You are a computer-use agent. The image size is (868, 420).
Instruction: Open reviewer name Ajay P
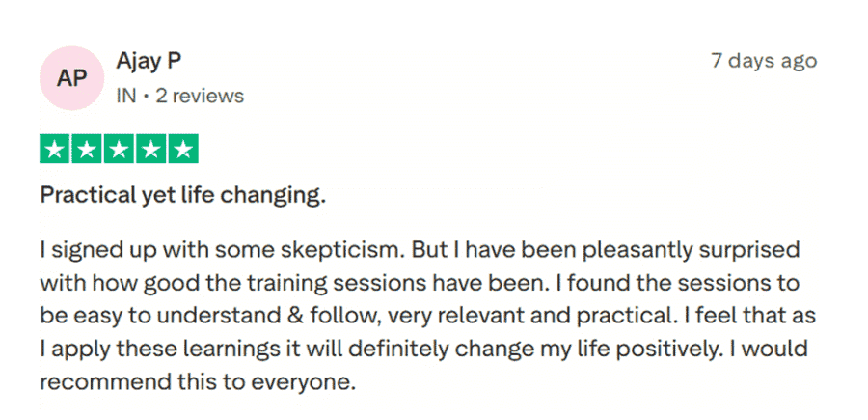[149, 61]
